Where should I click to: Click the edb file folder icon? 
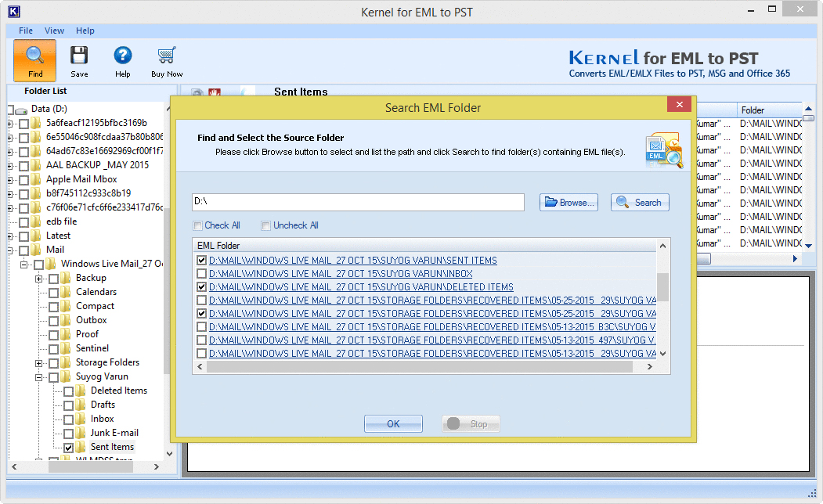36,221
